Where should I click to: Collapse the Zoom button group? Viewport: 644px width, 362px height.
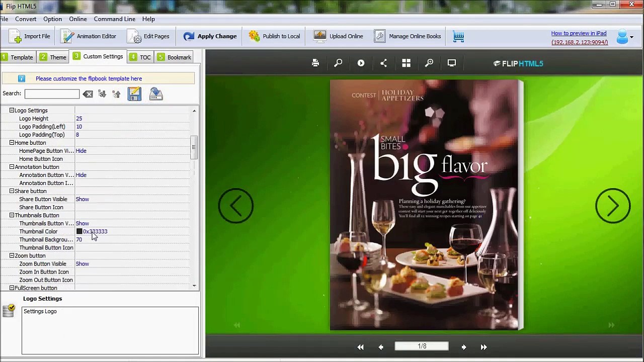point(12,256)
